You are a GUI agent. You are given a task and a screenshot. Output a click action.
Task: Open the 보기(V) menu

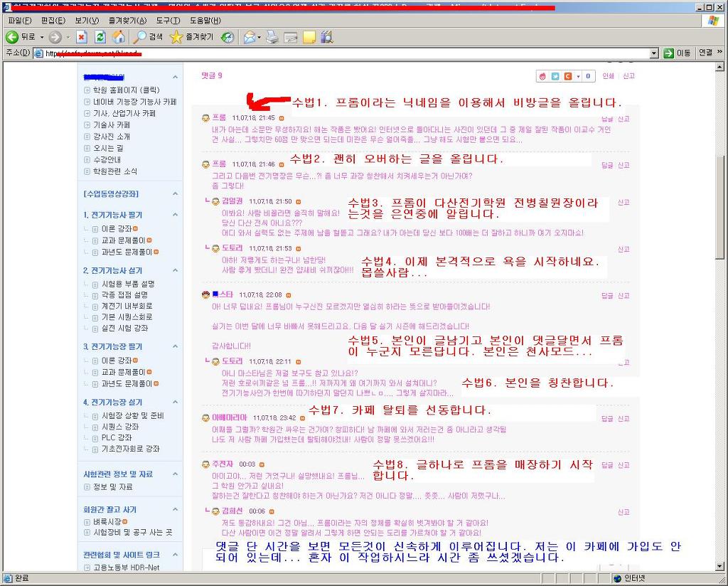coord(87,21)
